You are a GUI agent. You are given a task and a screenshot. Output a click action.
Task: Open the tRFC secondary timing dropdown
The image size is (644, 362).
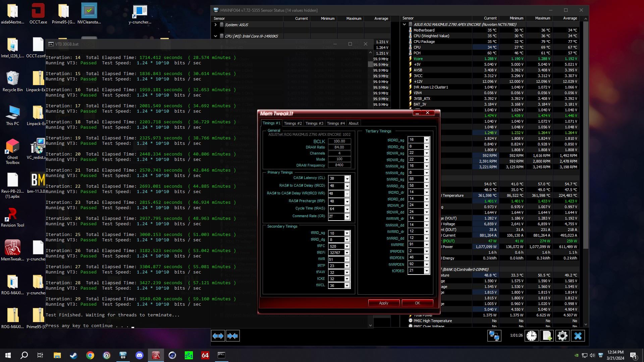click(347, 246)
